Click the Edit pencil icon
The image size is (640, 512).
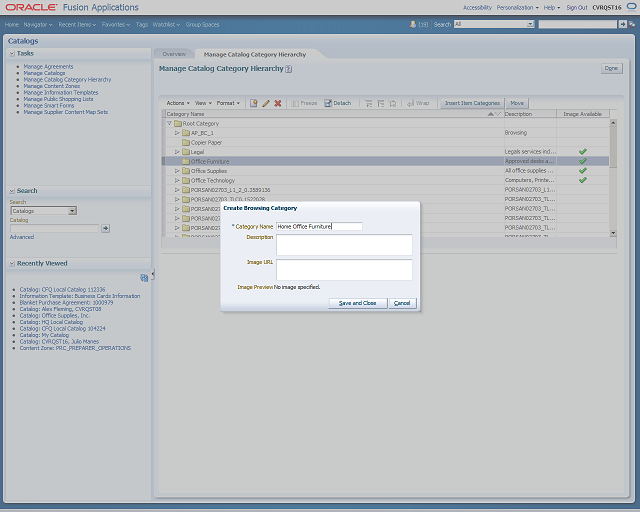point(266,103)
